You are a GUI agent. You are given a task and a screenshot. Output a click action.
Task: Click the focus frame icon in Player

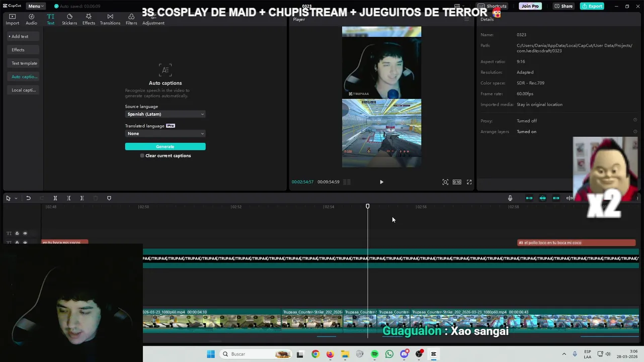(x=445, y=182)
